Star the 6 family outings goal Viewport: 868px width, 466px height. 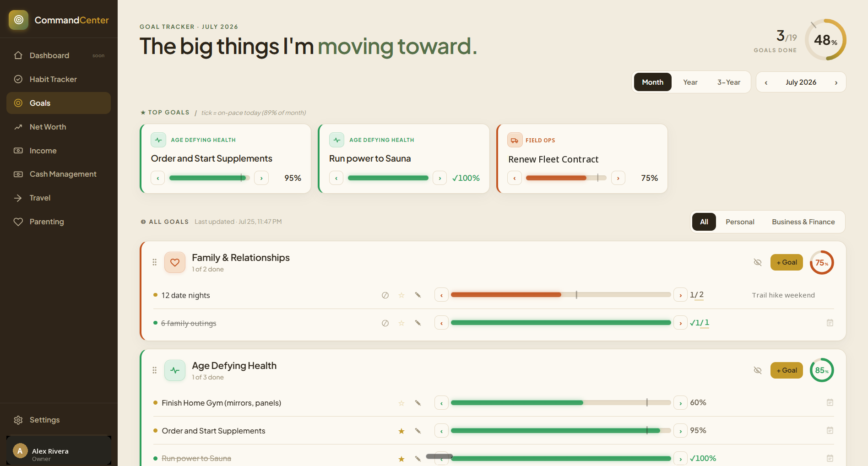[x=401, y=323]
